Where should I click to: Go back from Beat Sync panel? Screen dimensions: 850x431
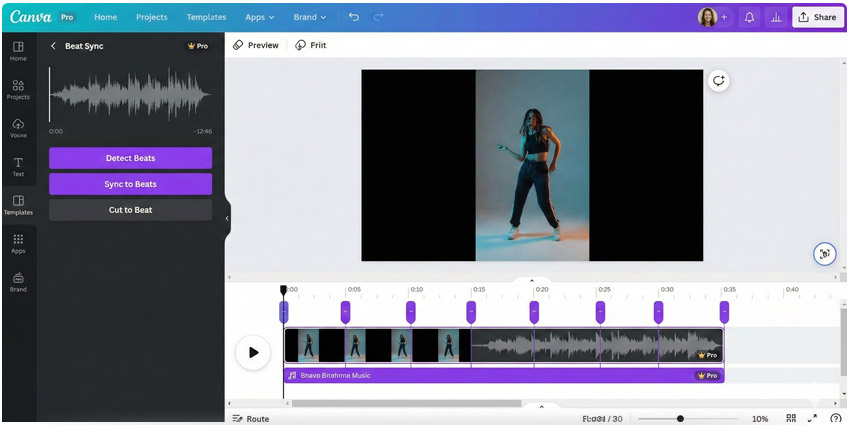coord(53,46)
